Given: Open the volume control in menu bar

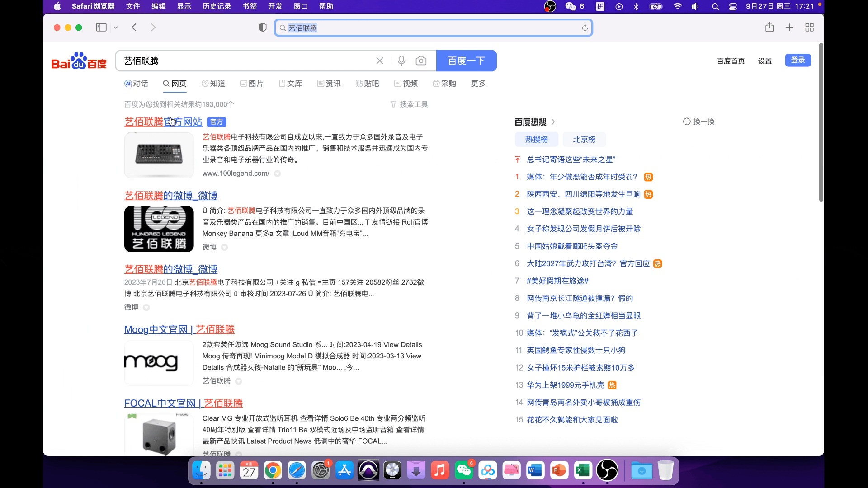Looking at the screenshot, I should coord(695,6).
